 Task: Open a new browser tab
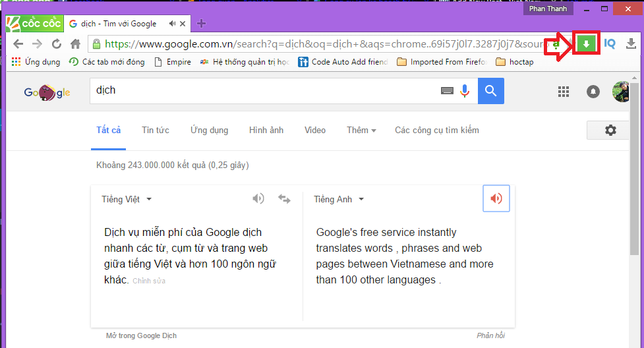(201, 24)
